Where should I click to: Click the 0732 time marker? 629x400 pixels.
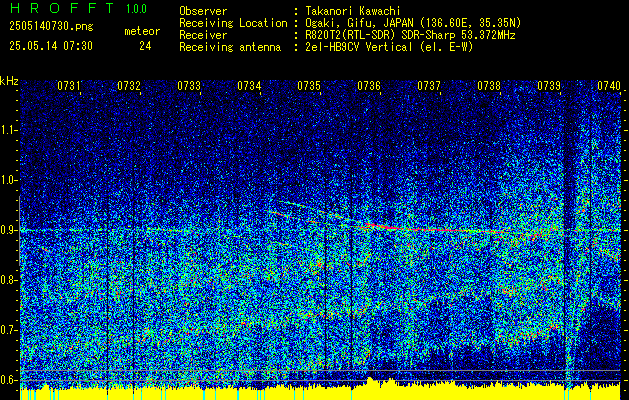coord(129,86)
